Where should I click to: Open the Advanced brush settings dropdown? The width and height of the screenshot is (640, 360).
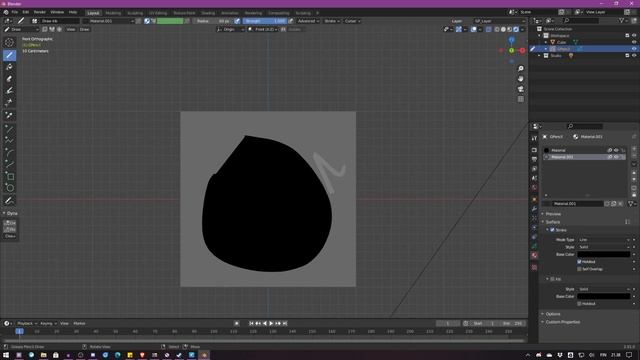(308, 21)
